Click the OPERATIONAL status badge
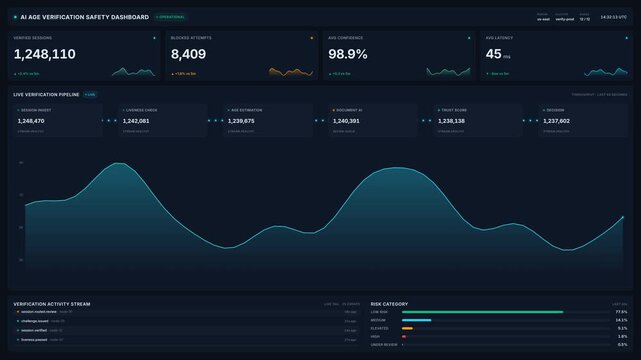 pyautogui.click(x=170, y=17)
